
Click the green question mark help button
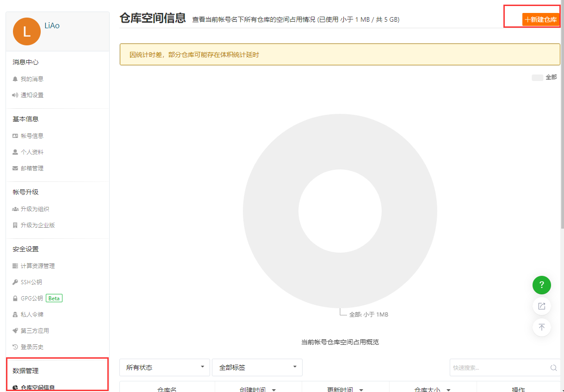[542, 285]
